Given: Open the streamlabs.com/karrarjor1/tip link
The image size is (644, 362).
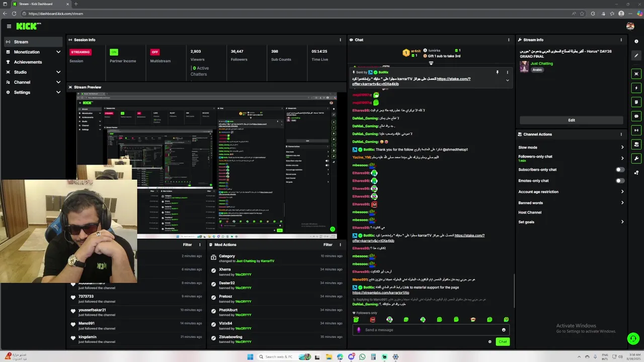Looking at the screenshot, I should (381, 293).
